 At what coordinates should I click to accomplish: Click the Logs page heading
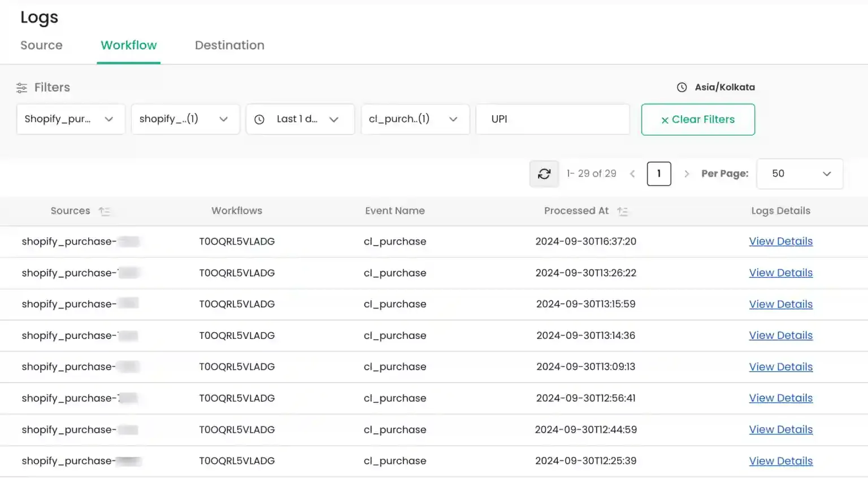(x=39, y=18)
